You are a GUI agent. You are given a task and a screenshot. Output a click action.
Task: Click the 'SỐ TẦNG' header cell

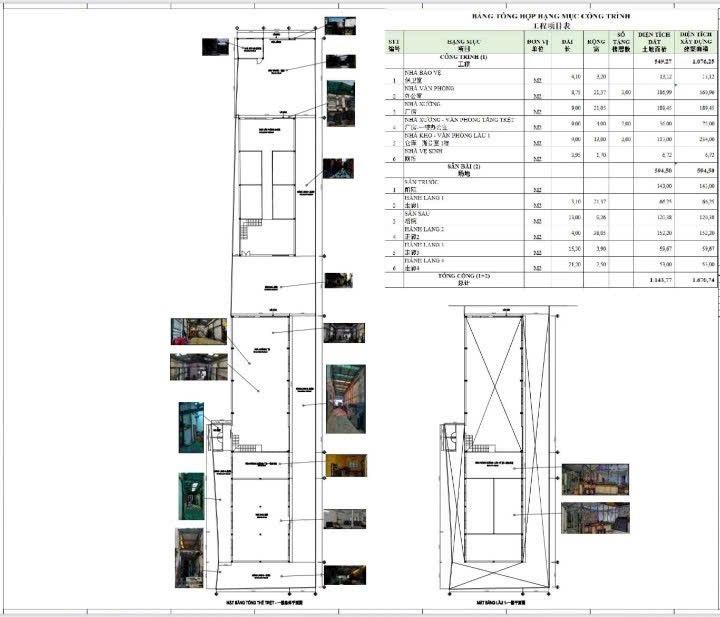pyautogui.click(x=621, y=42)
